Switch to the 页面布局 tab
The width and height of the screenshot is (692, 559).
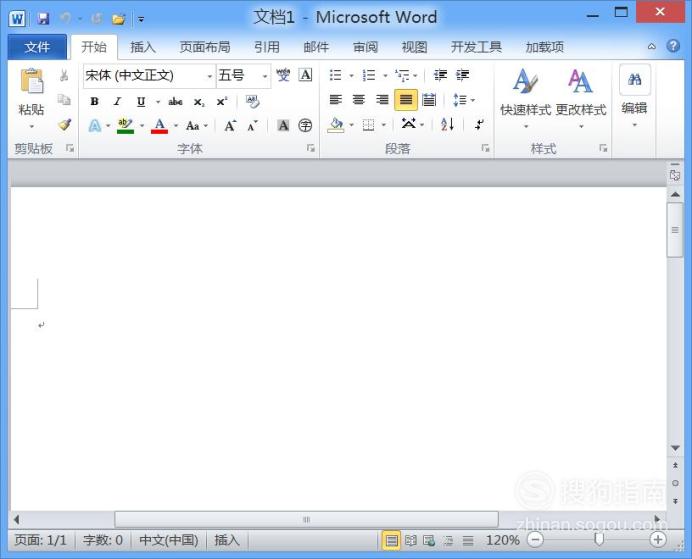point(205,47)
